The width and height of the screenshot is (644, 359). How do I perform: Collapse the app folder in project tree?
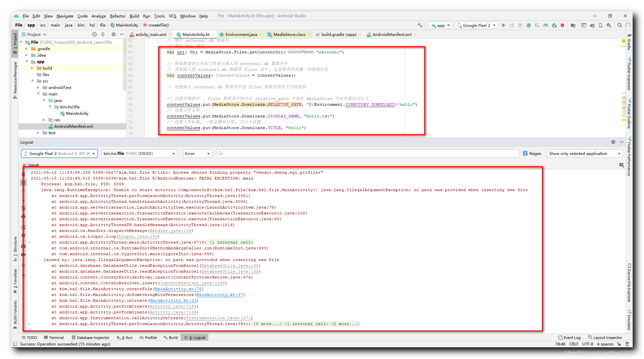pyautogui.click(x=27, y=61)
